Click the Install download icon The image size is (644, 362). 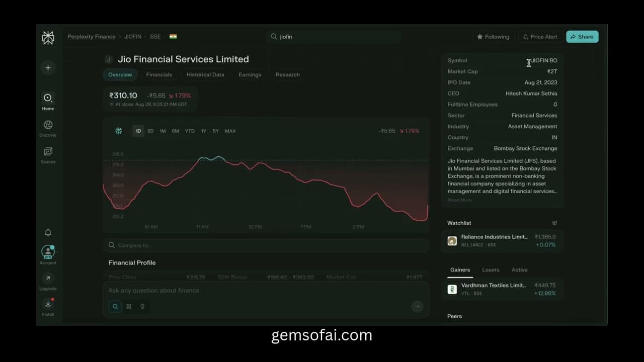click(48, 304)
